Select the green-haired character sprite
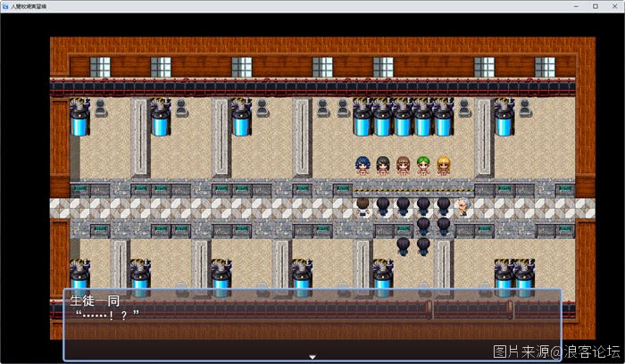The image size is (625, 364). 423,167
